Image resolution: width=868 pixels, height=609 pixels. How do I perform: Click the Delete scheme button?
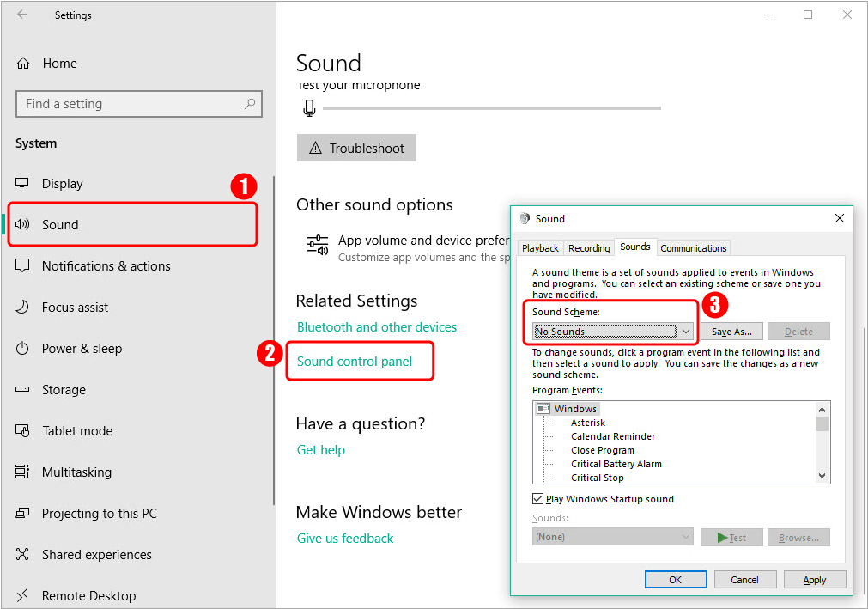coord(798,331)
